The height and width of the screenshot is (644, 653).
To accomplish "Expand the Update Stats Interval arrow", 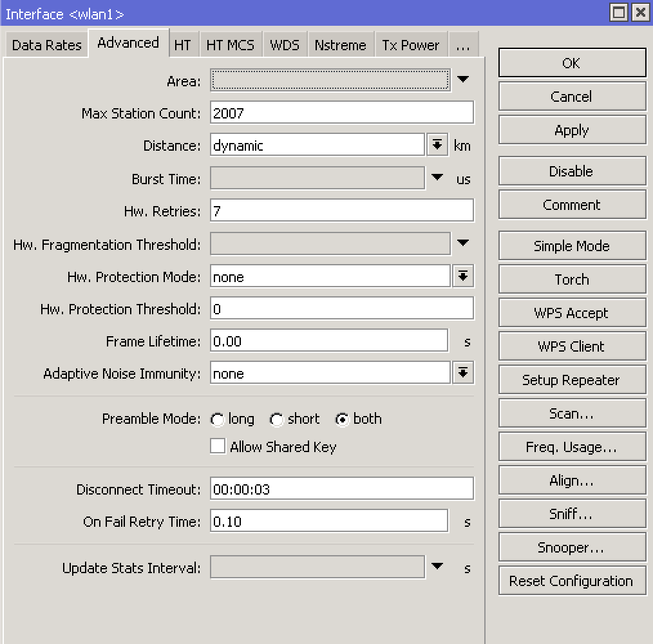I will 437,565.
